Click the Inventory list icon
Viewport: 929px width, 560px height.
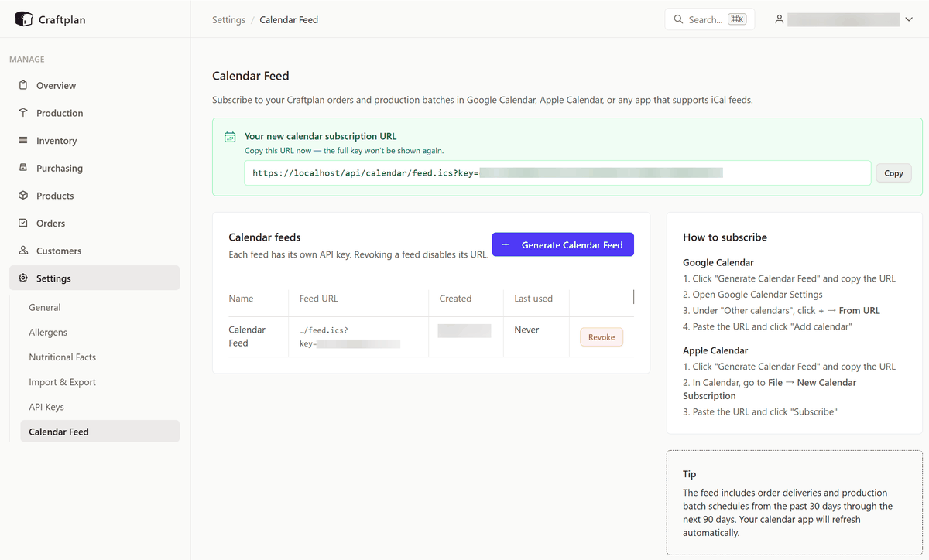23,141
